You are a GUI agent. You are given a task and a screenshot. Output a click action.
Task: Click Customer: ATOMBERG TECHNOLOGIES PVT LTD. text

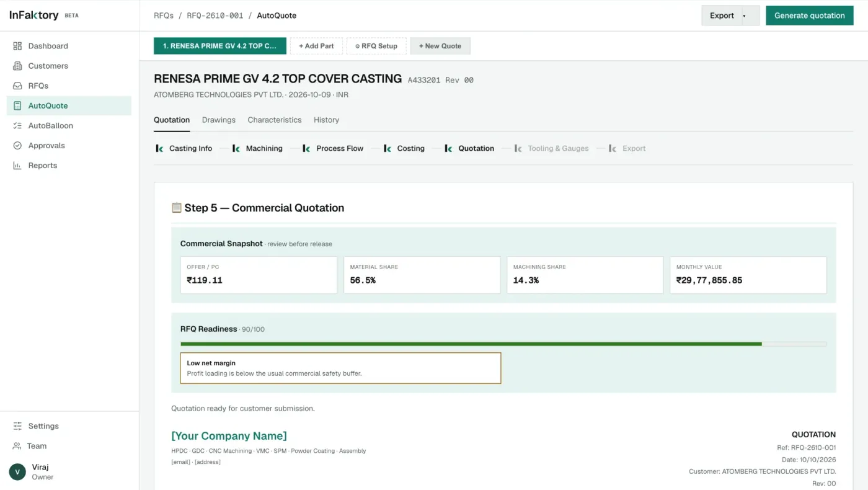pyautogui.click(x=762, y=471)
